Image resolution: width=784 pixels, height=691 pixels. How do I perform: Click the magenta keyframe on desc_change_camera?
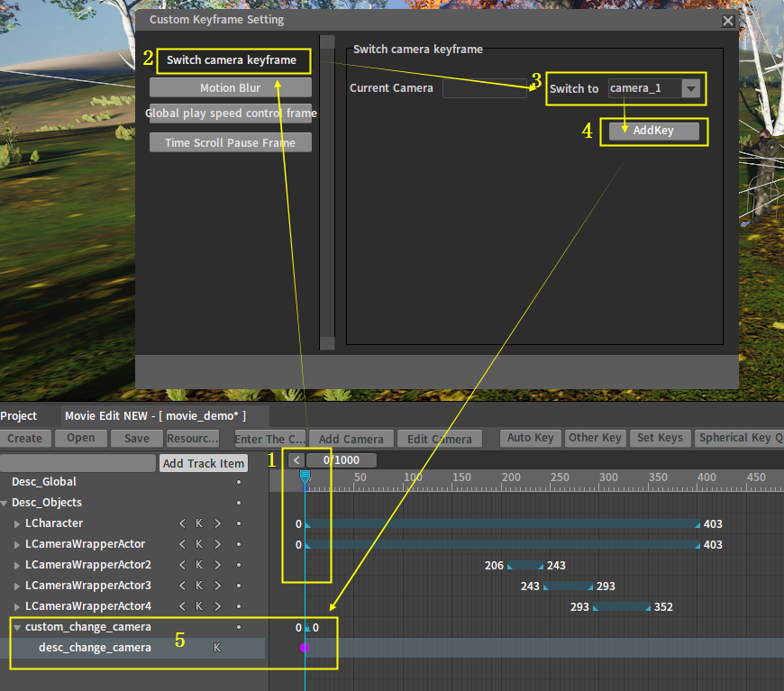tap(305, 648)
